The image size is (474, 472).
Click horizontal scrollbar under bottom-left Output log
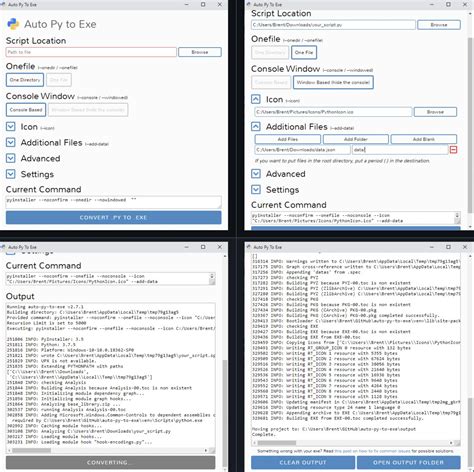coord(32,450)
